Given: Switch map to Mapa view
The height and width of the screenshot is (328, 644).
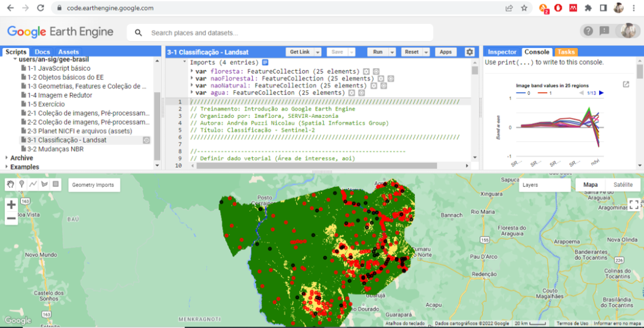Looking at the screenshot, I should (x=591, y=185).
